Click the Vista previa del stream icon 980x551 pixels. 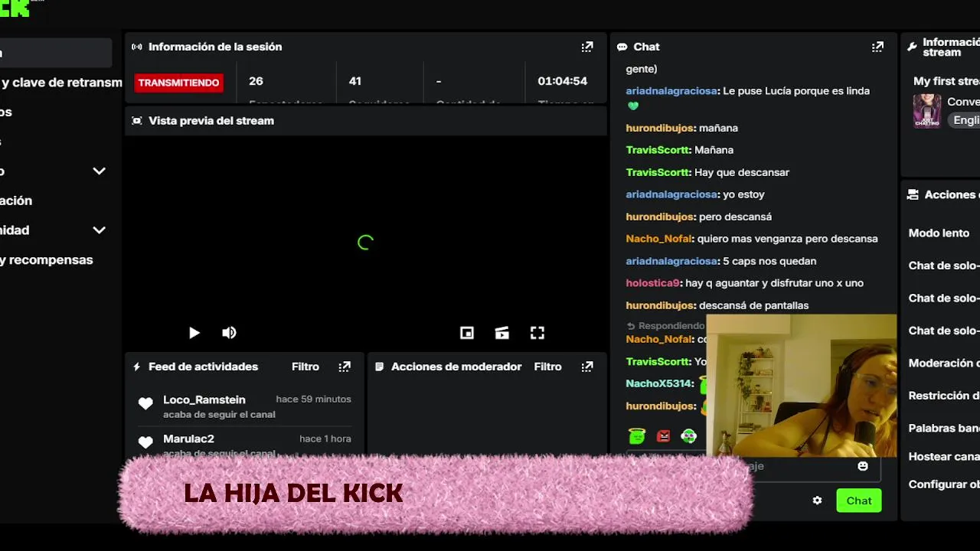[x=137, y=121]
